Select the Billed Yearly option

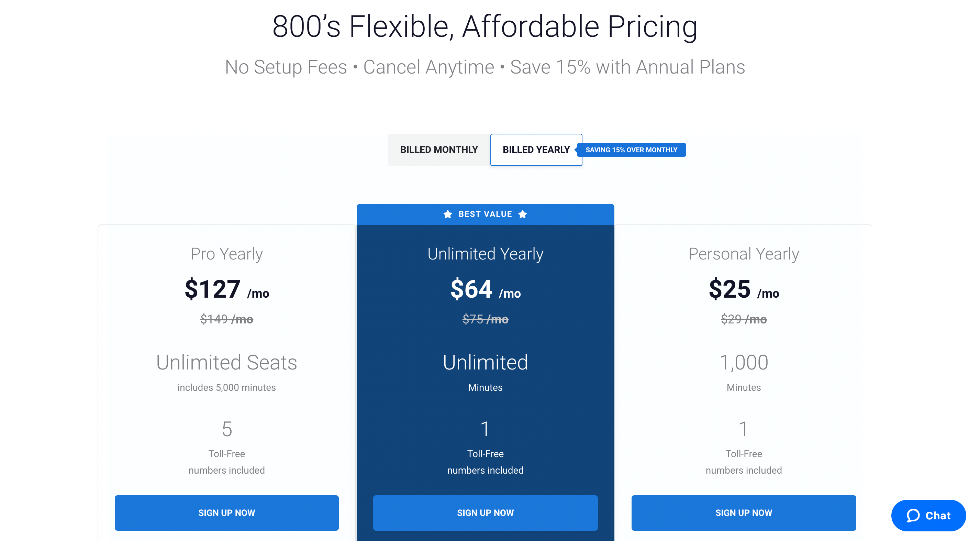click(x=536, y=150)
